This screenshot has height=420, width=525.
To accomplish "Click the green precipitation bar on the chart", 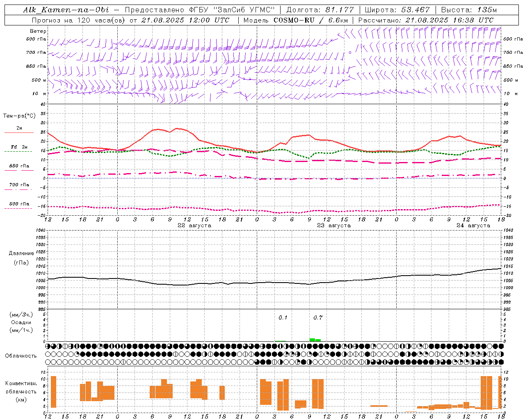I will tap(315, 340).
